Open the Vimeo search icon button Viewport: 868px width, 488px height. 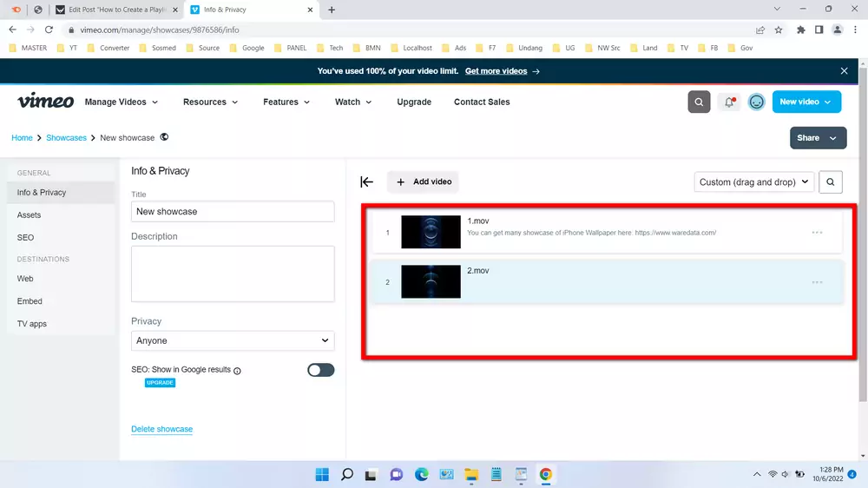point(699,102)
